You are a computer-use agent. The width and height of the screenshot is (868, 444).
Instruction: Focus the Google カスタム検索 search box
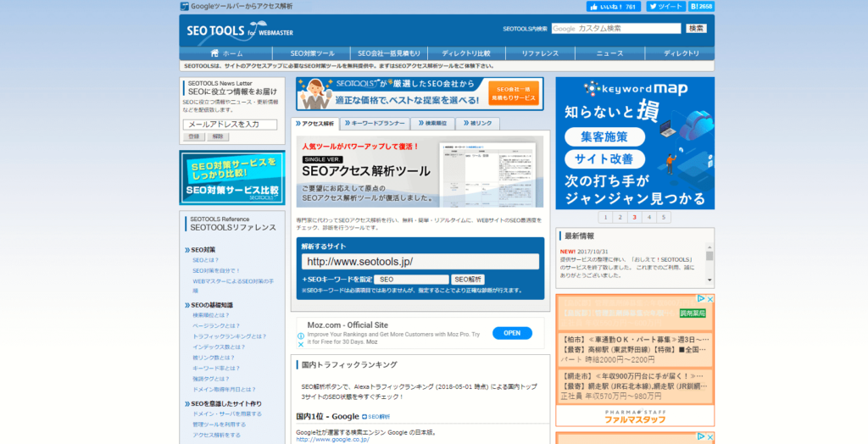tap(616, 28)
